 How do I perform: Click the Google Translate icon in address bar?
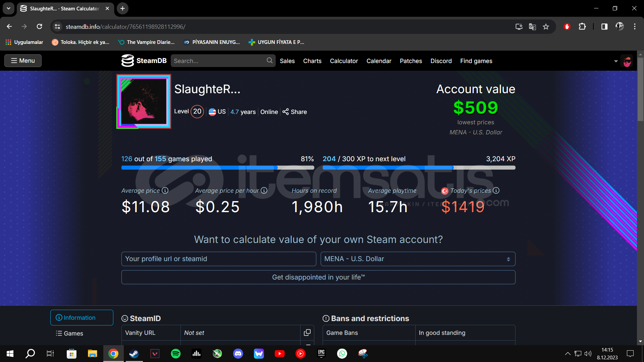click(x=532, y=26)
